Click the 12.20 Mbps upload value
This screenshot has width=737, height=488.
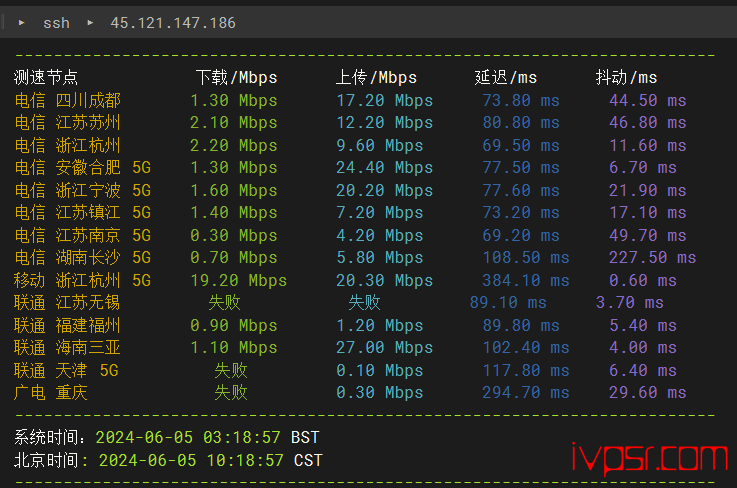tap(384, 123)
